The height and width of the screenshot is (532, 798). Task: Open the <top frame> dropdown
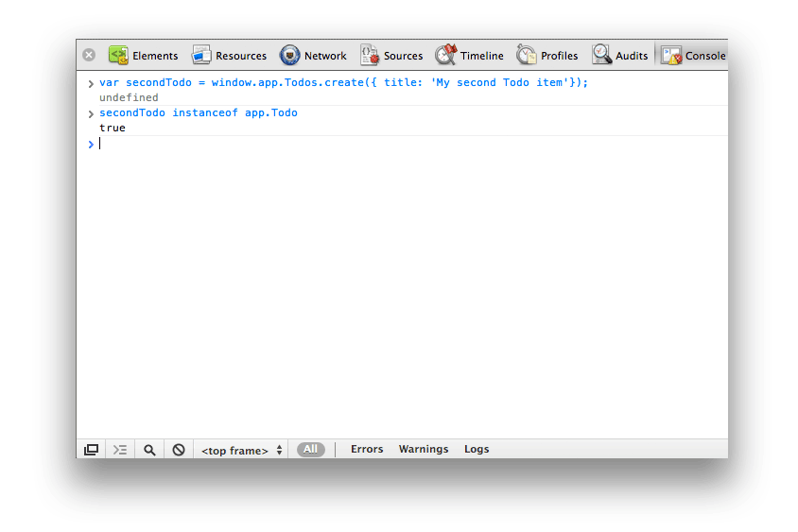[x=241, y=450]
